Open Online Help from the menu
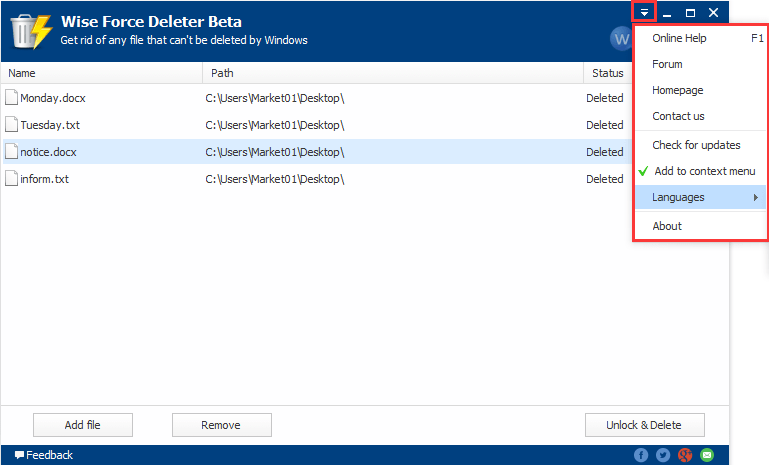Screen dimensions: 769x465 tap(680, 38)
